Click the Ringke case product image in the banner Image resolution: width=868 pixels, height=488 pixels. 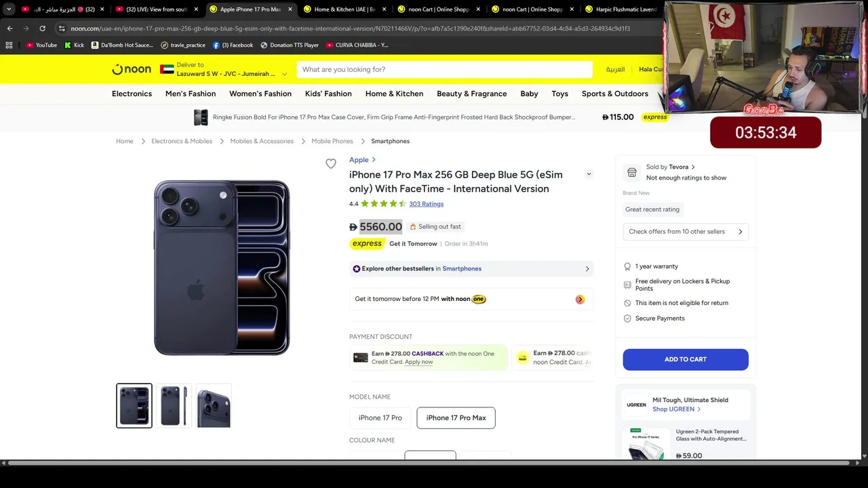201,117
